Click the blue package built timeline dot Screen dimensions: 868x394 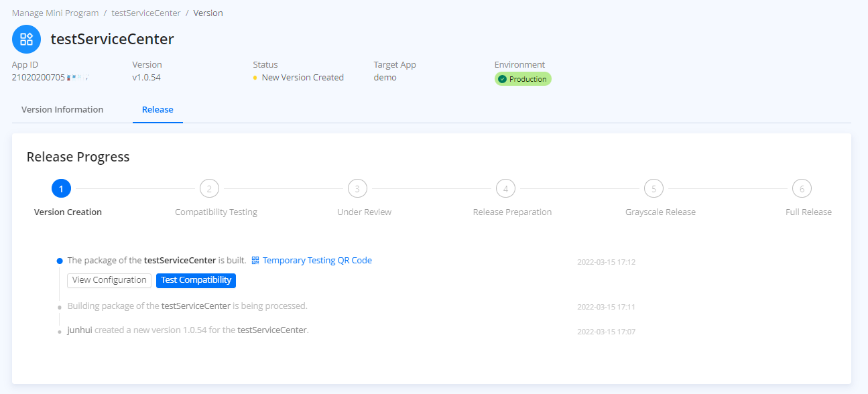pos(60,261)
